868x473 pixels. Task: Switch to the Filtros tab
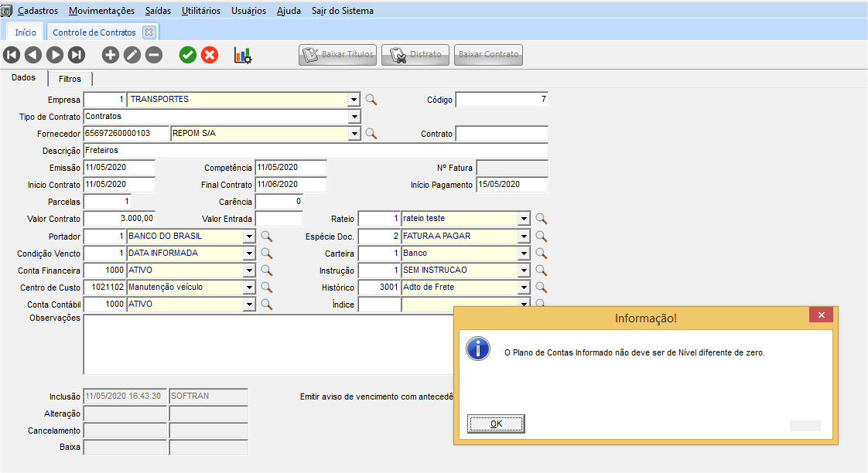tap(70, 79)
